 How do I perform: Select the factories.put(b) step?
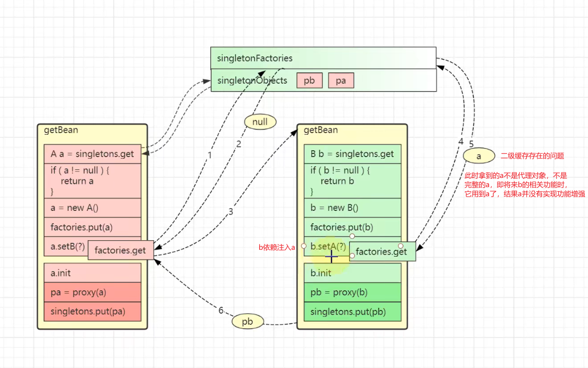pyautogui.click(x=352, y=227)
